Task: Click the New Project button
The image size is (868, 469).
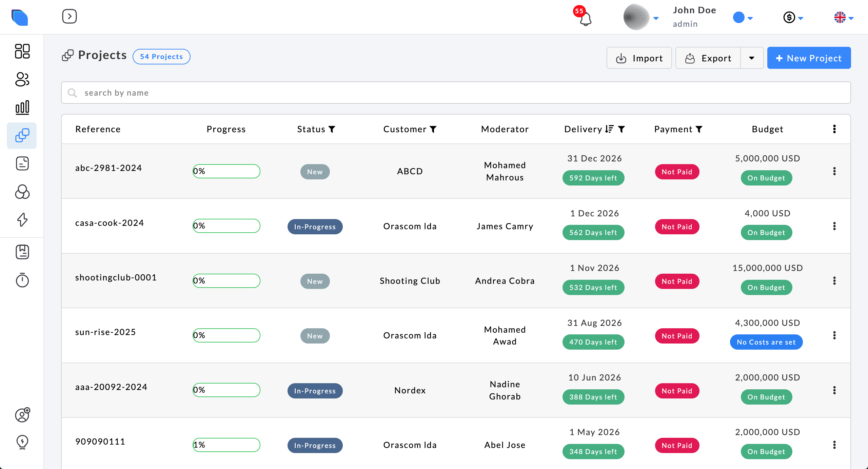Action: (x=809, y=58)
